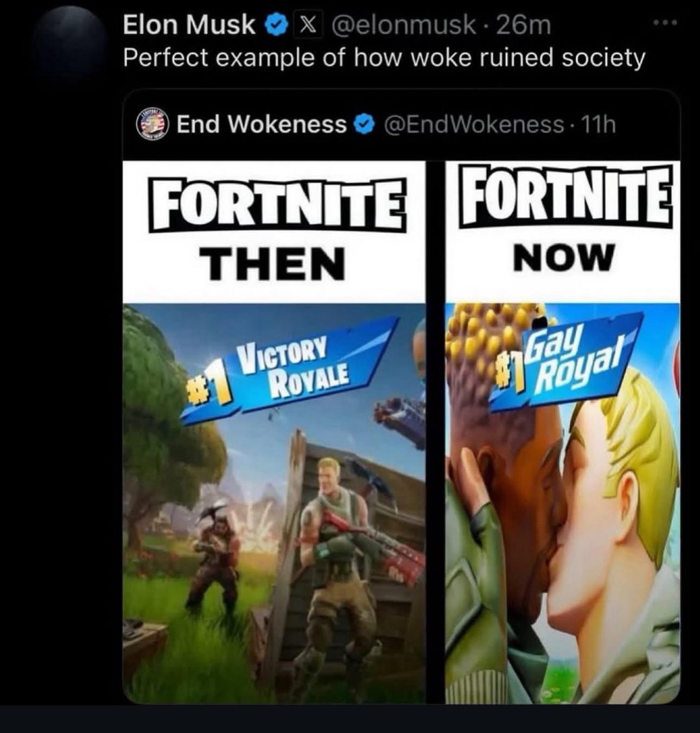Click the X affiliation badge icon
Image resolution: width=700 pixels, height=733 pixels.
(x=306, y=24)
